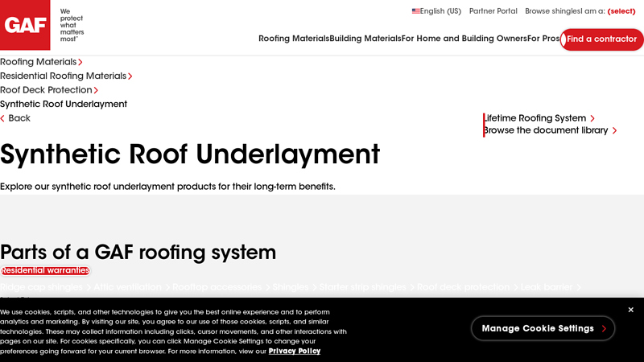This screenshot has width=644, height=362.
Task: Select Rooftop accessories link
Action: point(221,287)
